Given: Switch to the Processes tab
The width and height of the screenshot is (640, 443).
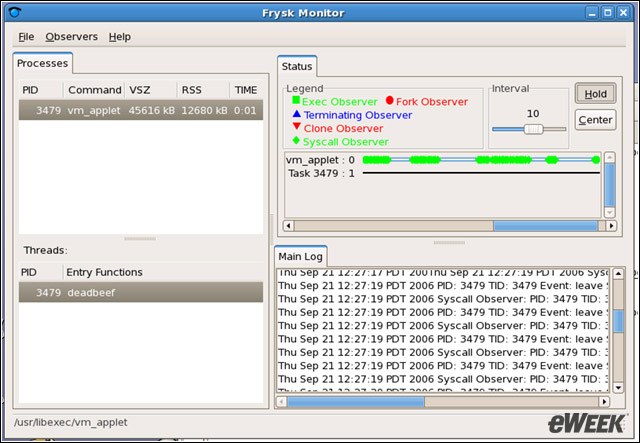Looking at the screenshot, I should pyautogui.click(x=42, y=63).
